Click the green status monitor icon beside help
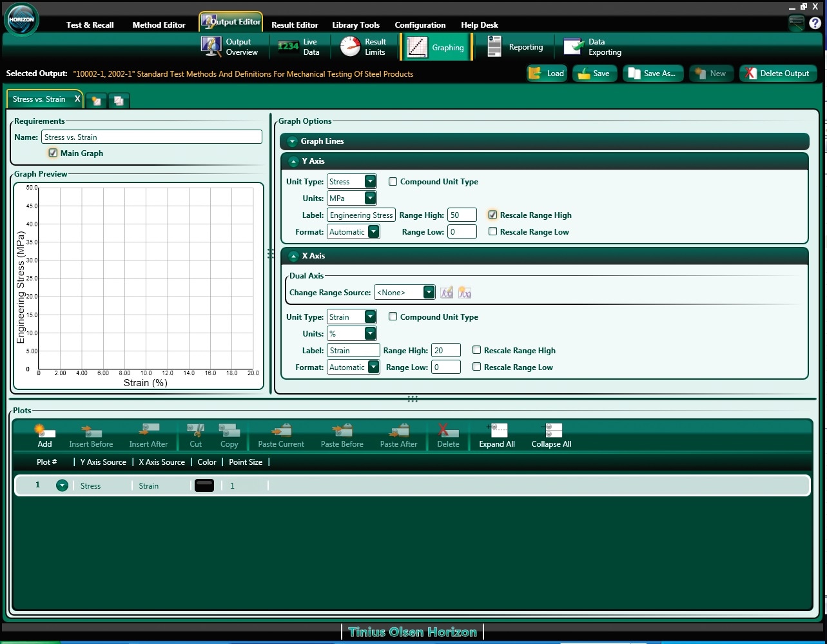Screen dimensions: 827x644 coord(797,23)
